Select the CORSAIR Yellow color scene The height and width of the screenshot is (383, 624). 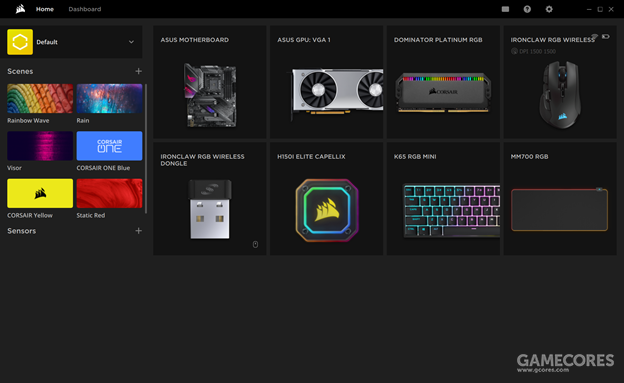40,193
